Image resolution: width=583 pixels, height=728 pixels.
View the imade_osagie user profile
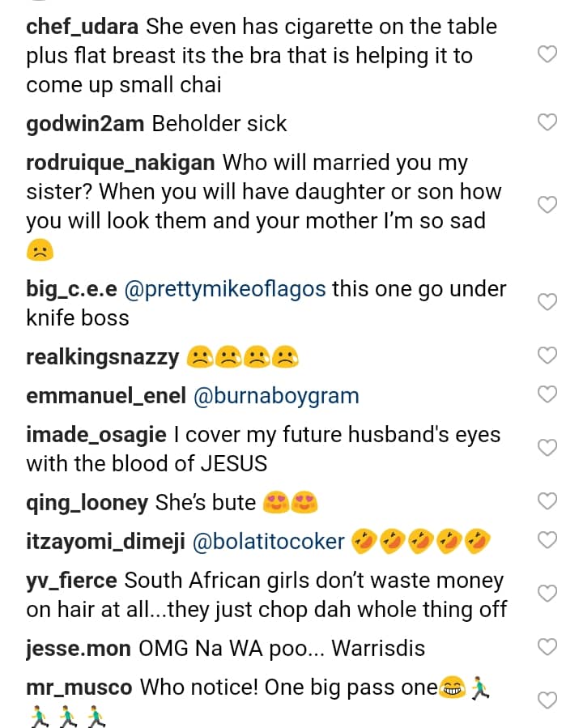click(x=97, y=435)
